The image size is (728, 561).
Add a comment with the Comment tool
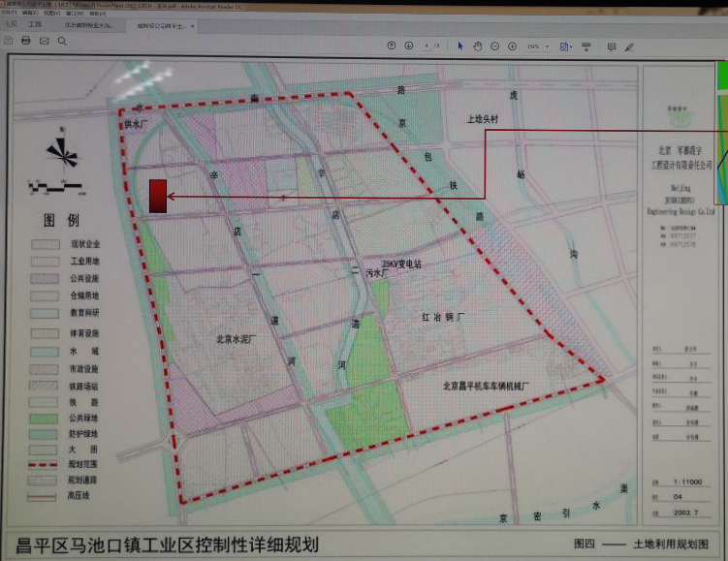pos(611,46)
